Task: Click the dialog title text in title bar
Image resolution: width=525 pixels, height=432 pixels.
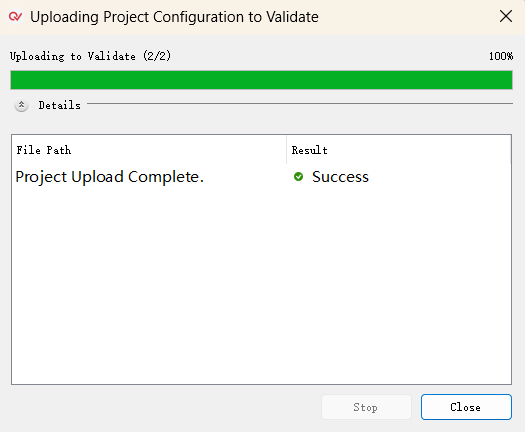Action: tap(174, 17)
